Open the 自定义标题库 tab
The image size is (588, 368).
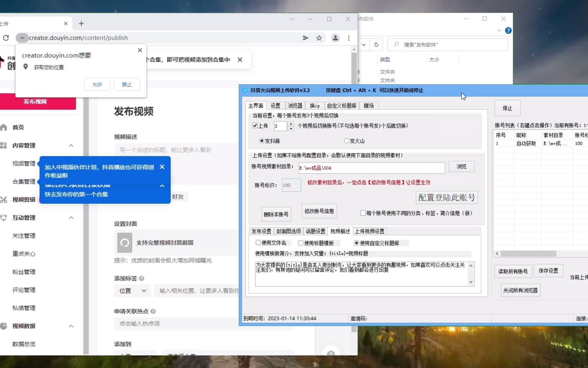tap(342, 106)
